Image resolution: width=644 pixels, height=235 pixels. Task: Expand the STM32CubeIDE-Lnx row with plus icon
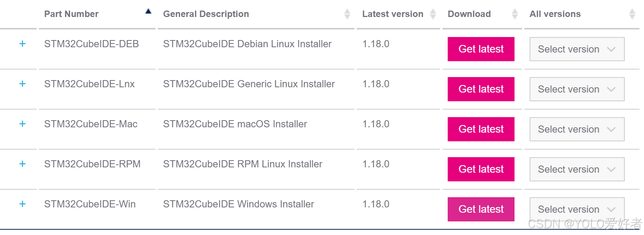pos(22,84)
